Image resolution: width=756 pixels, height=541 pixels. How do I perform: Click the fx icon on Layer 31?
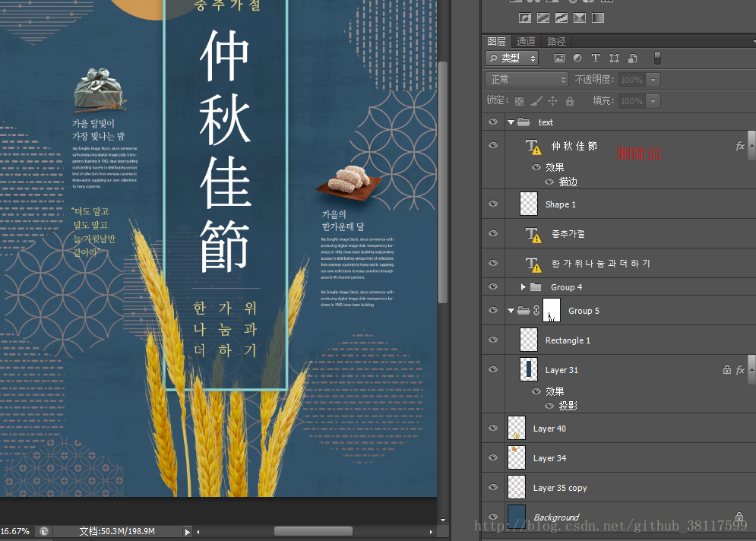pos(740,370)
